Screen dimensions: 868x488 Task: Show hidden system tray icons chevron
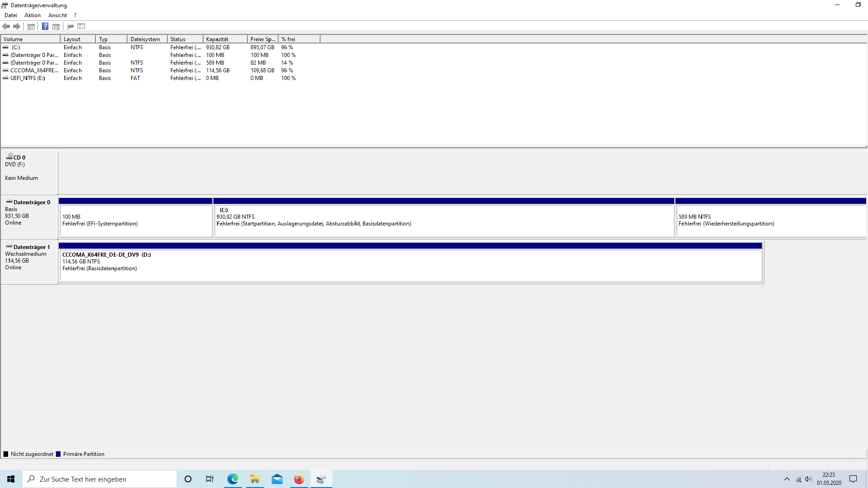pos(787,479)
